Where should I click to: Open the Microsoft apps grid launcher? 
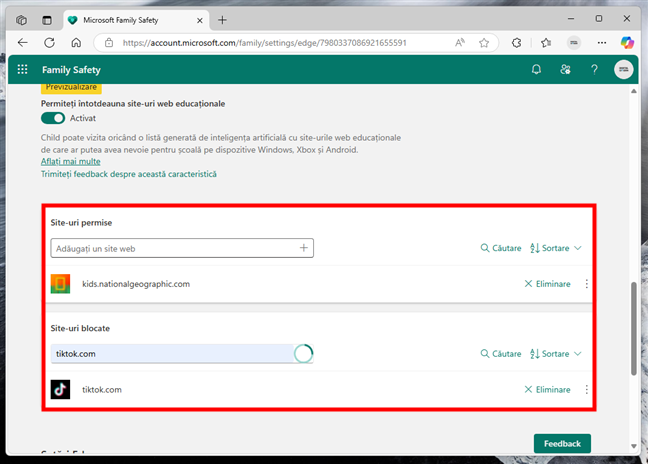(x=22, y=69)
